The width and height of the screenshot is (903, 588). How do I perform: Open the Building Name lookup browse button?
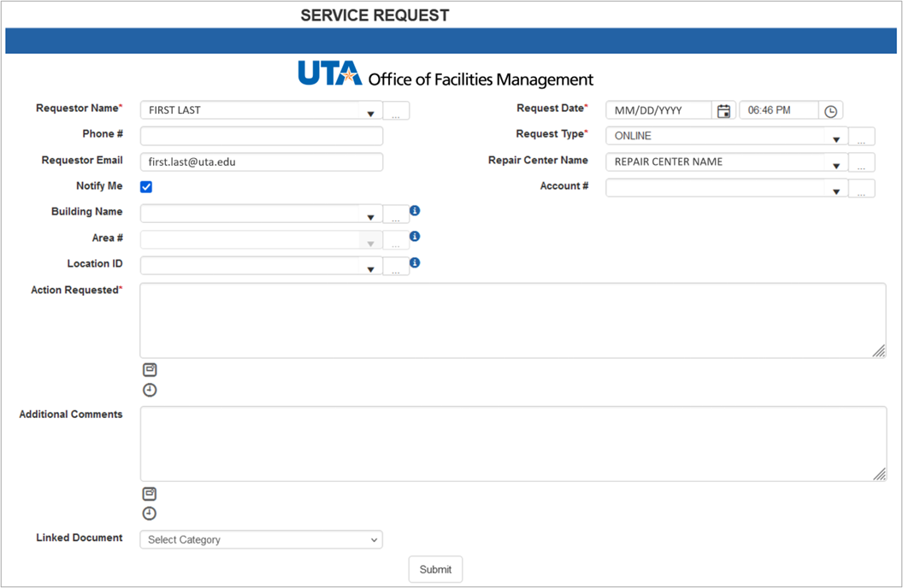396,215
